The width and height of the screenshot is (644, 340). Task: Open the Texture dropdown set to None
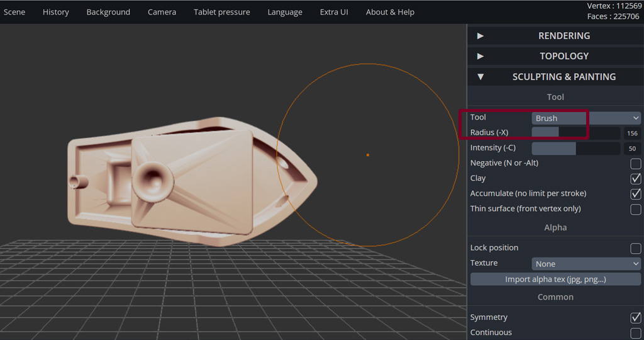(586, 264)
